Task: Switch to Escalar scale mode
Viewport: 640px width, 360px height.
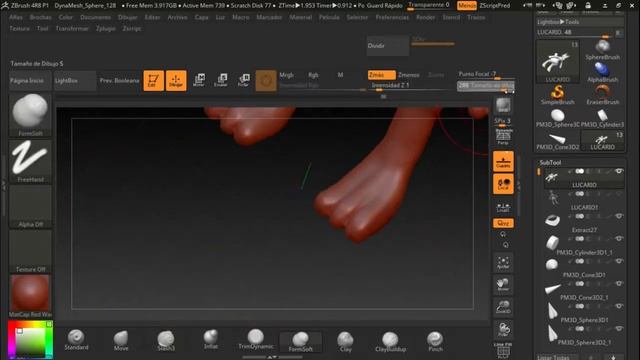Action: tap(221, 80)
